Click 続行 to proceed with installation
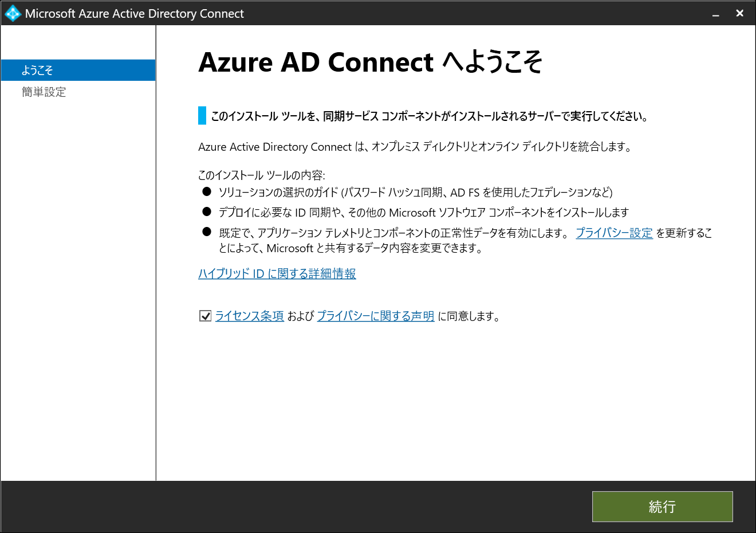The image size is (756, 533). click(662, 507)
